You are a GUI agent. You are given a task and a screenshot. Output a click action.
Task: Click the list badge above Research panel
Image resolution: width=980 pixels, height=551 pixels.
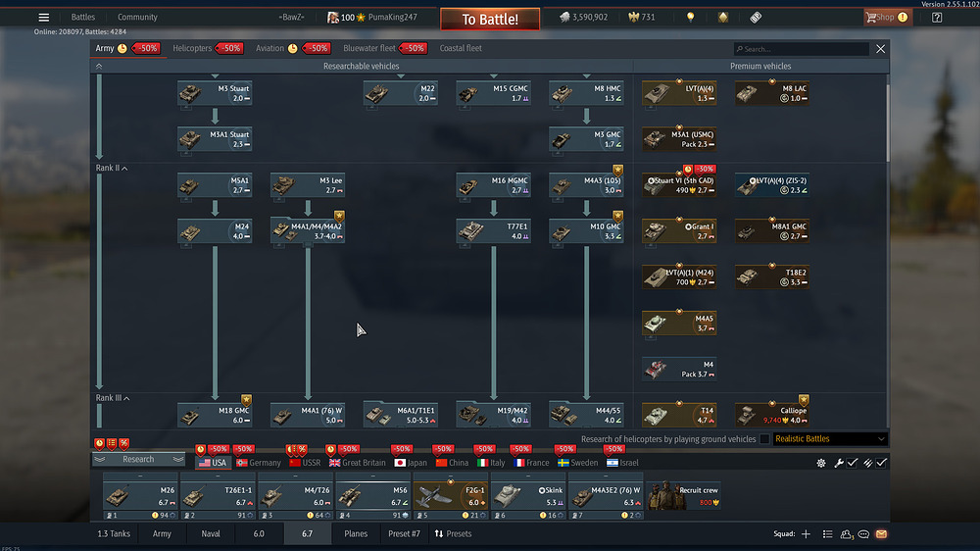(112, 443)
